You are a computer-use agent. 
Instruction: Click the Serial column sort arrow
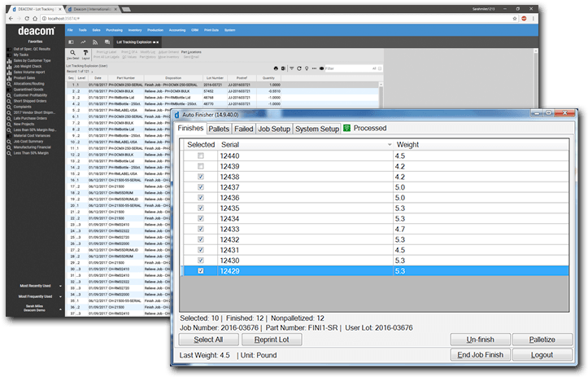pyautogui.click(x=390, y=145)
